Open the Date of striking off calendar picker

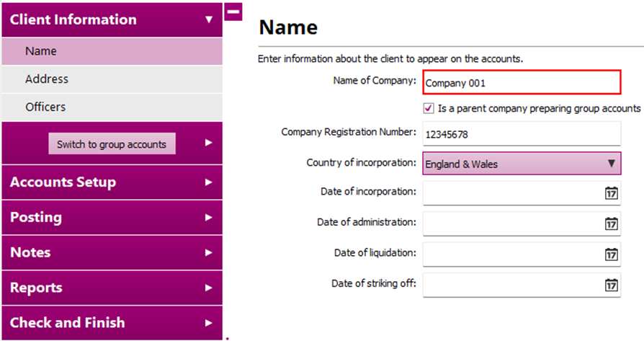tap(611, 285)
